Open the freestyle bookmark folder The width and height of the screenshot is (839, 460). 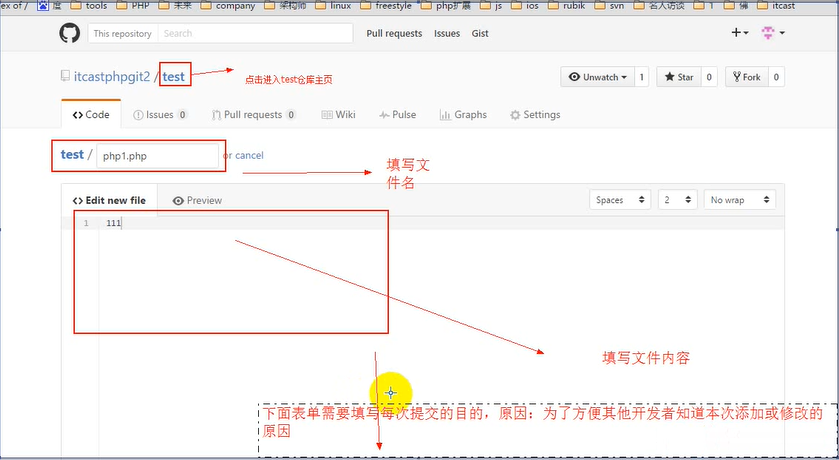386,5
